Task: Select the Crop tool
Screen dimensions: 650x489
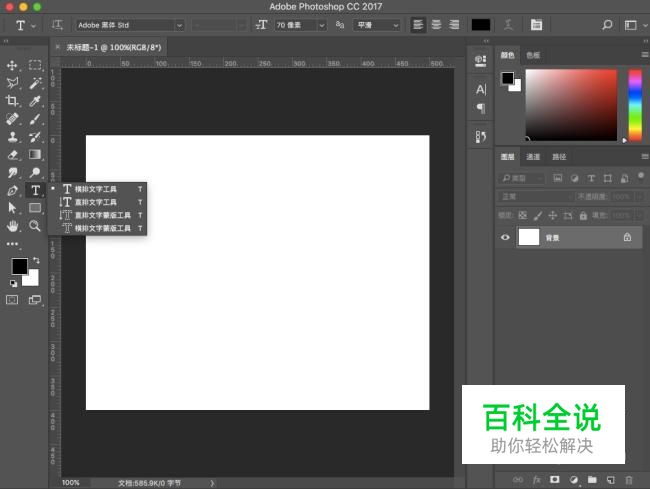Action: (13, 101)
